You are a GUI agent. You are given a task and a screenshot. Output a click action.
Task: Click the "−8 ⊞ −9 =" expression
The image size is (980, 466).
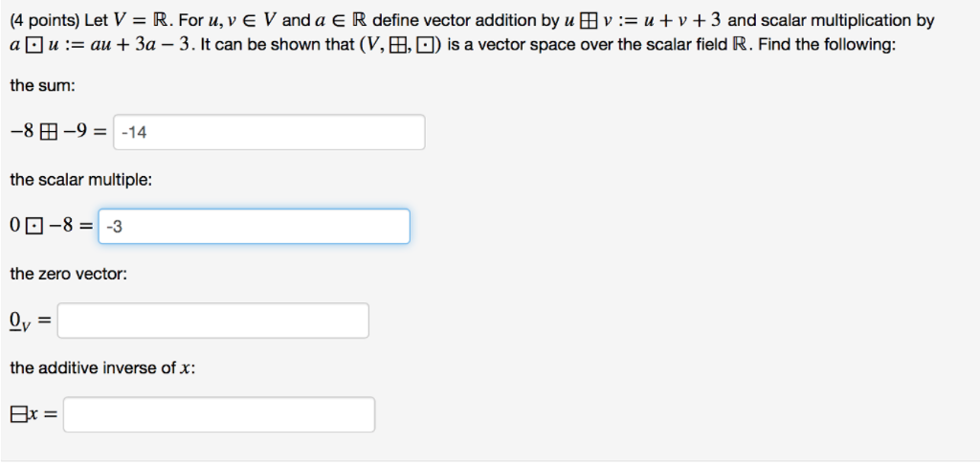(57, 132)
